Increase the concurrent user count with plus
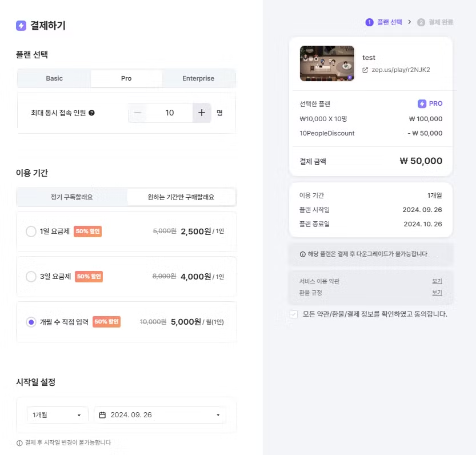This screenshot has width=476, height=455. (201, 113)
